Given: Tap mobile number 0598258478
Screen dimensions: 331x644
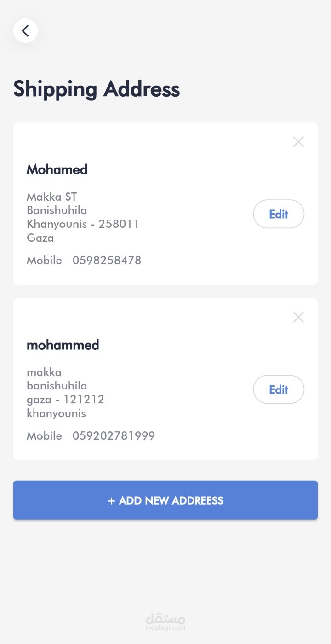Looking at the screenshot, I should point(107,261).
